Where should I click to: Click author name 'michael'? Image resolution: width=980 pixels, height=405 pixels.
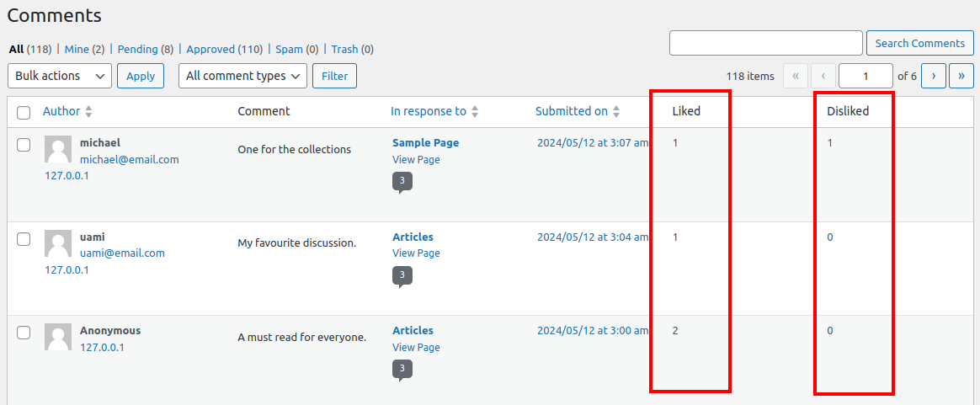point(100,142)
